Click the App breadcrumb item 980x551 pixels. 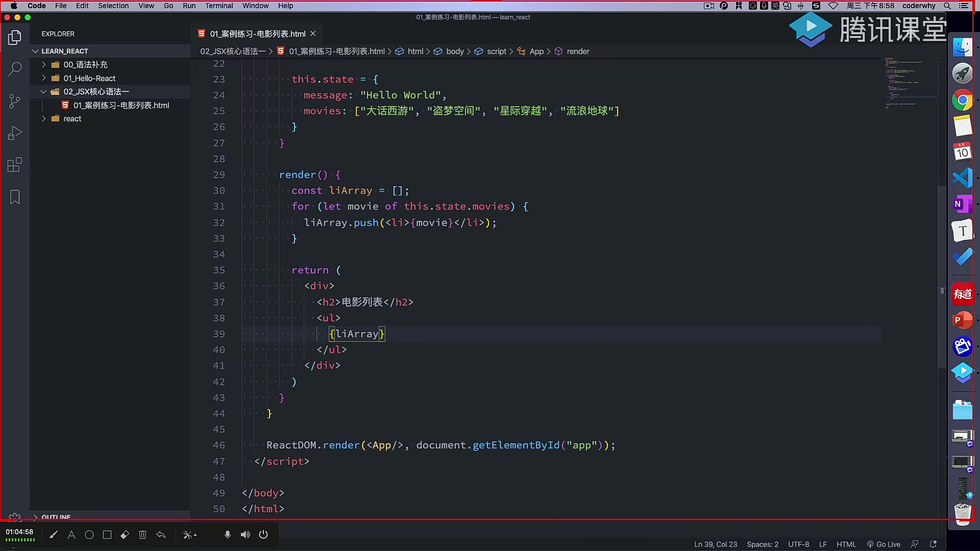536,52
